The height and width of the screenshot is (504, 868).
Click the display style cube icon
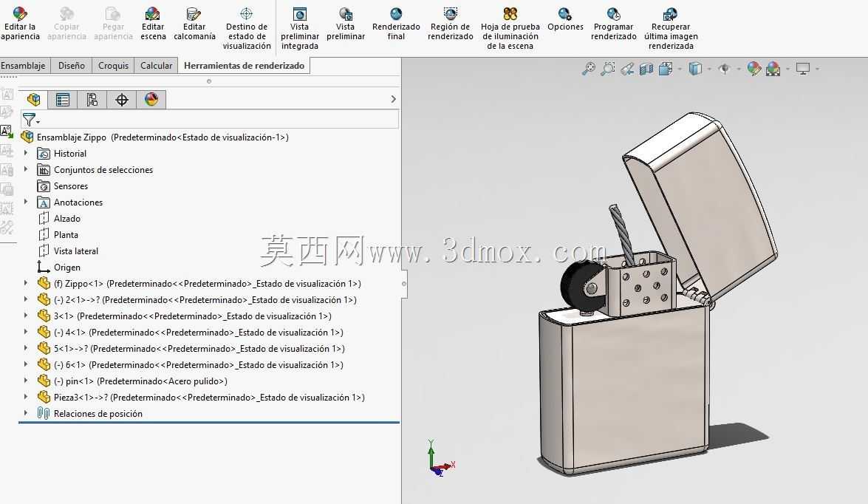pyautogui.click(x=695, y=69)
